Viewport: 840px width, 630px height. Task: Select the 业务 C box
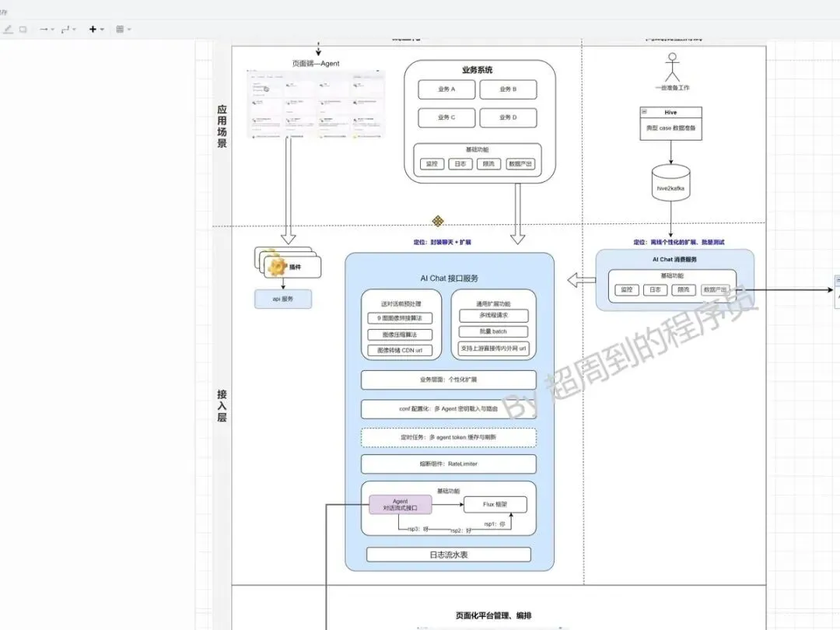pos(446,117)
